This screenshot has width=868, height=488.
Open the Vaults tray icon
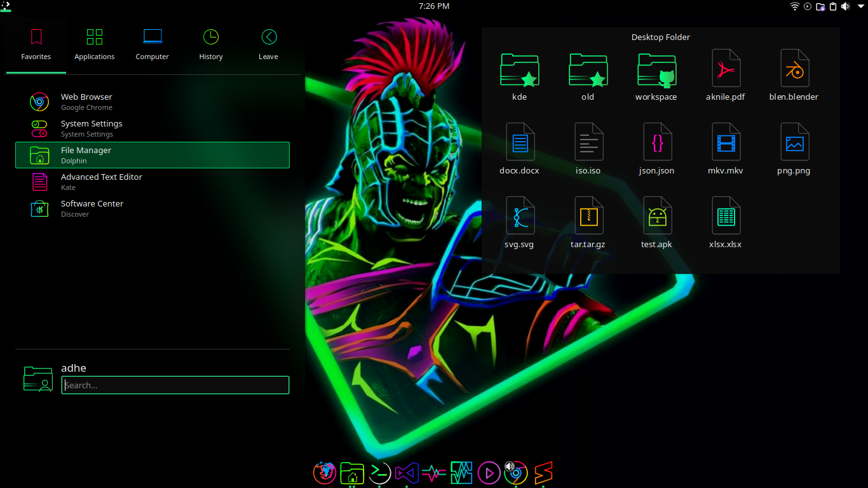tap(820, 6)
